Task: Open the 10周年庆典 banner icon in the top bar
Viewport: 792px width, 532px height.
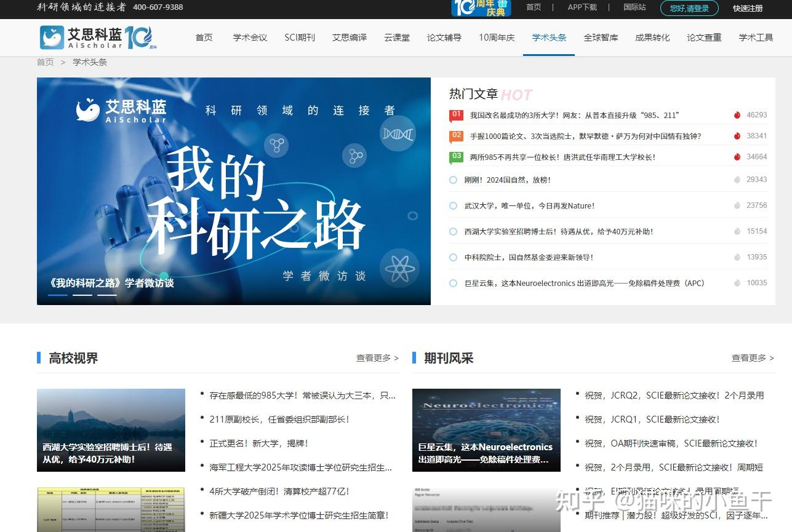Action: coord(481,8)
